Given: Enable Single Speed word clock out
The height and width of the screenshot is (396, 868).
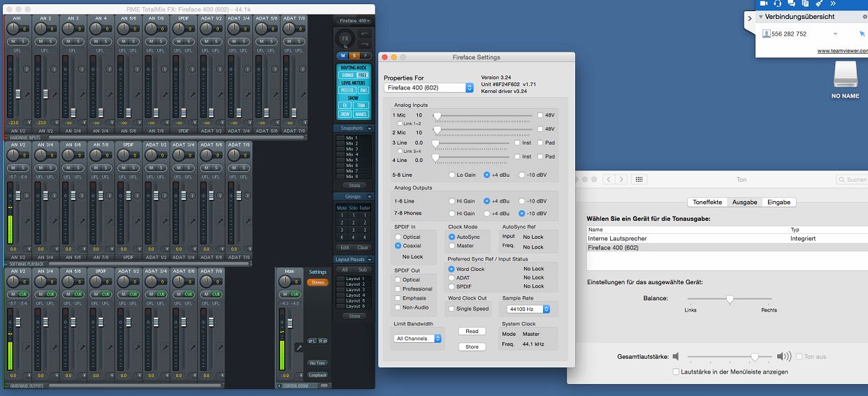Looking at the screenshot, I should (451, 309).
